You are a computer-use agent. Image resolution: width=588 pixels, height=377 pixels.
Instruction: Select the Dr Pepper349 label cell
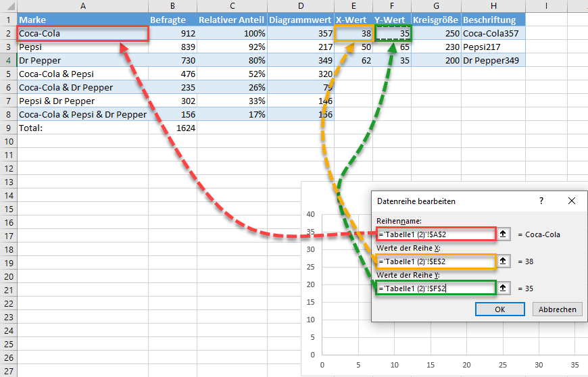click(493, 60)
